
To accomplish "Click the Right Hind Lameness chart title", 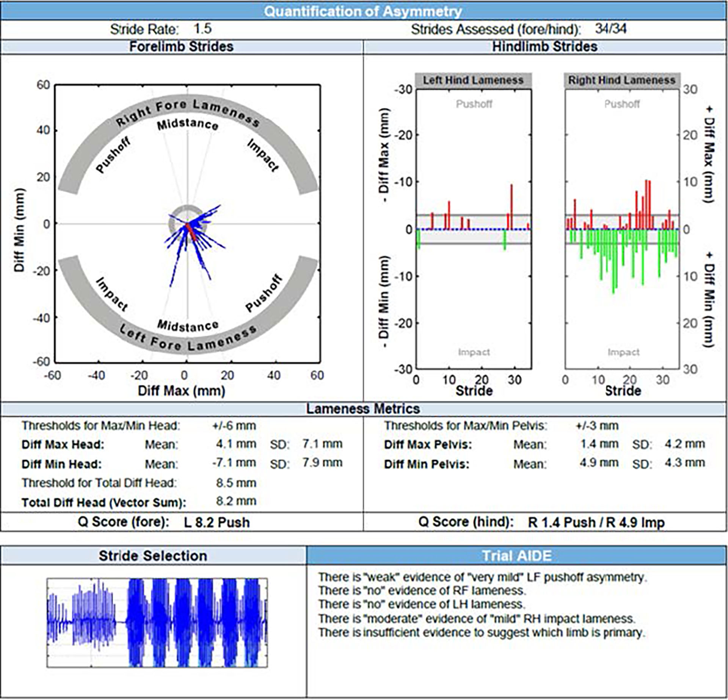I will [x=622, y=80].
